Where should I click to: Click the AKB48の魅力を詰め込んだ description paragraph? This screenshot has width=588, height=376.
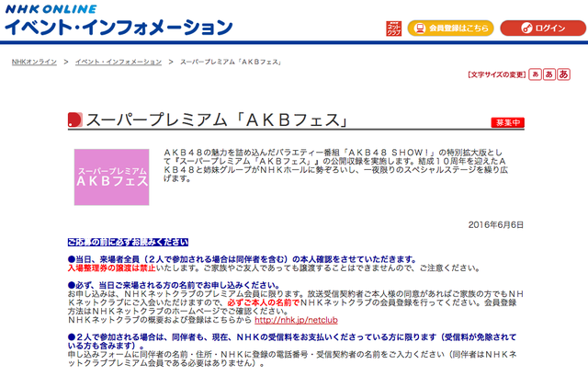335,165
